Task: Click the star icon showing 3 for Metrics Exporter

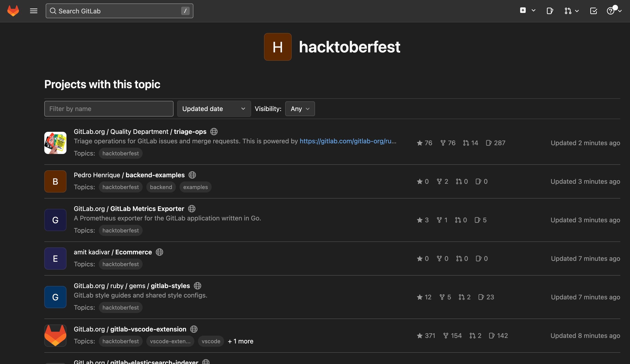Action: 420,220
